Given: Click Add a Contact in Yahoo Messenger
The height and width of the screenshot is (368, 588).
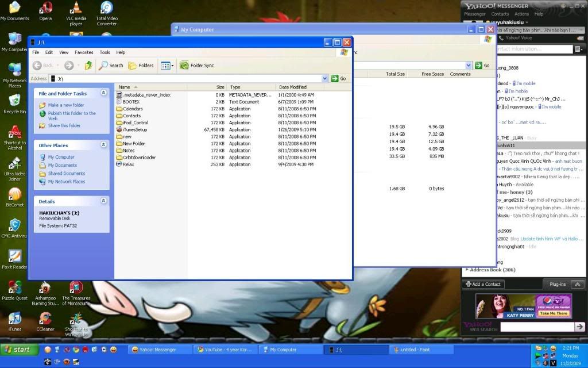Looking at the screenshot, I should pos(483,284).
